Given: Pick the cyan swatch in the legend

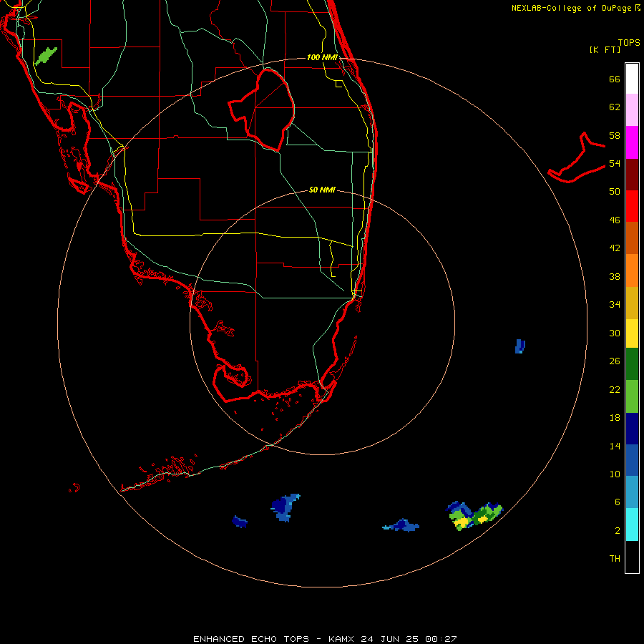Looking at the screenshot, I should 632,525.
